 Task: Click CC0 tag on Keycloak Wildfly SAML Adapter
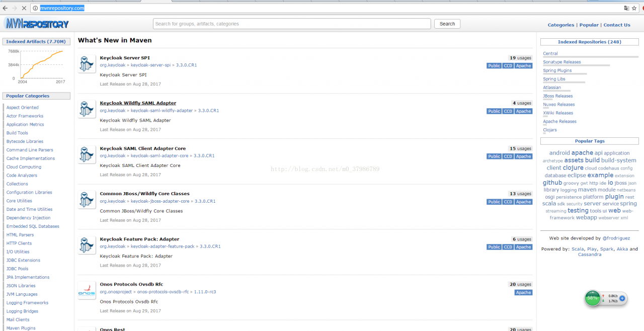click(x=508, y=111)
